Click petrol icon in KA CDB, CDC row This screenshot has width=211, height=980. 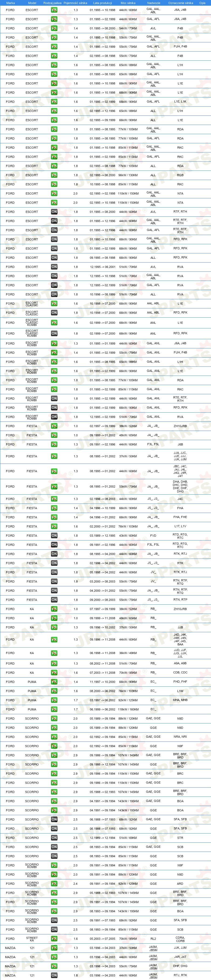coord(54,673)
